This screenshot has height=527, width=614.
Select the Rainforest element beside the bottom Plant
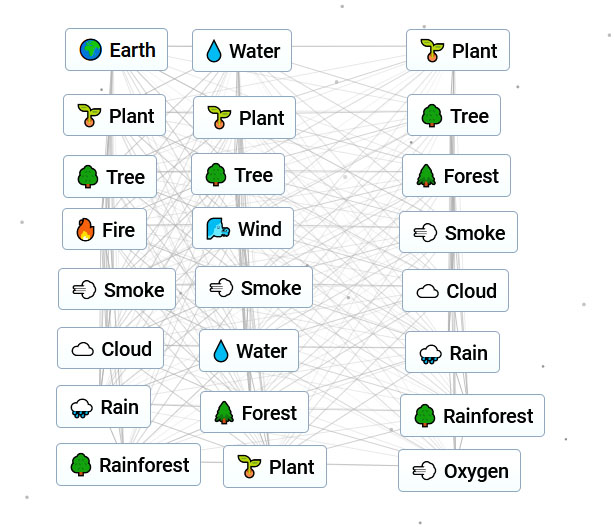point(128,465)
